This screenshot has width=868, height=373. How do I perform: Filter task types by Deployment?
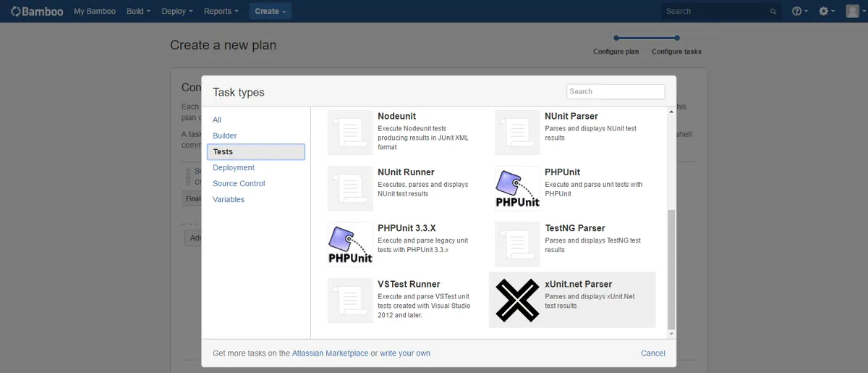234,167
